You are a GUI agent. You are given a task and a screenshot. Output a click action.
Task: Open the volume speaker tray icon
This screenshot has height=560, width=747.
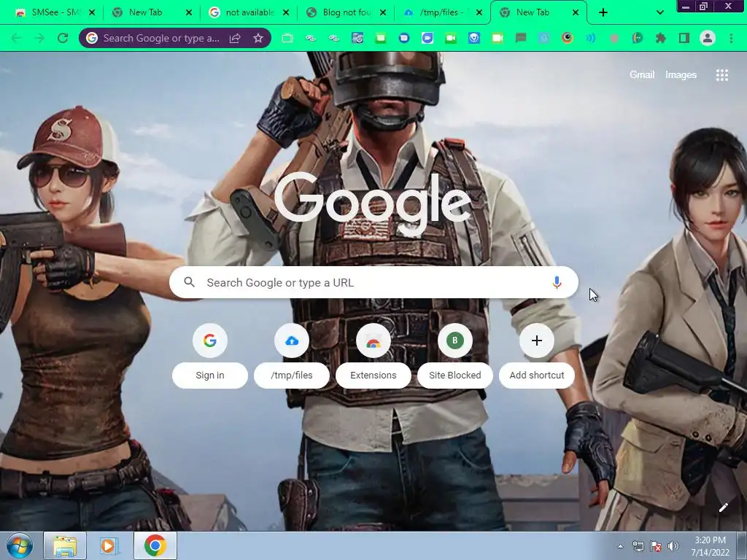point(673,546)
